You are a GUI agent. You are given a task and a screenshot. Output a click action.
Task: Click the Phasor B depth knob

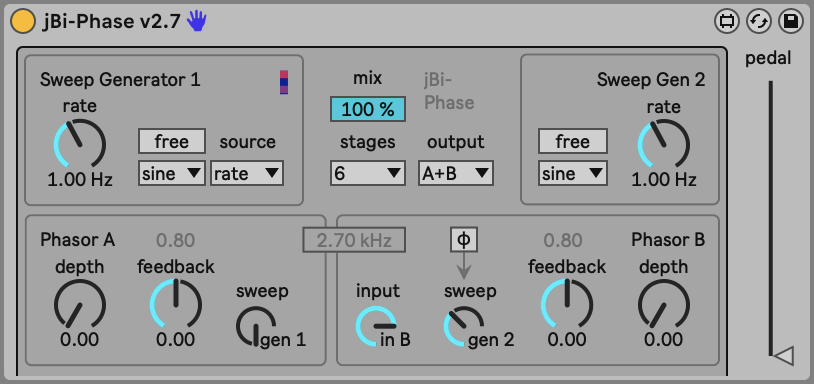[663, 305]
